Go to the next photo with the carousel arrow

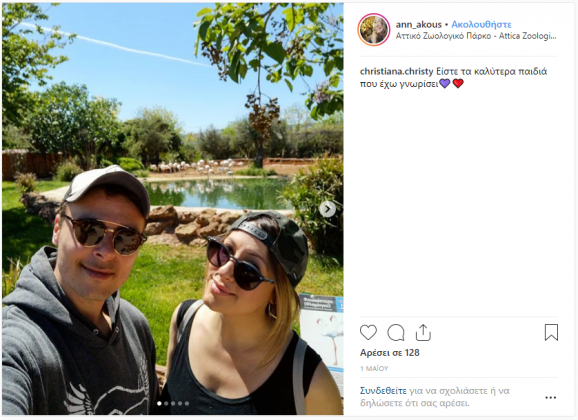[327, 209]
